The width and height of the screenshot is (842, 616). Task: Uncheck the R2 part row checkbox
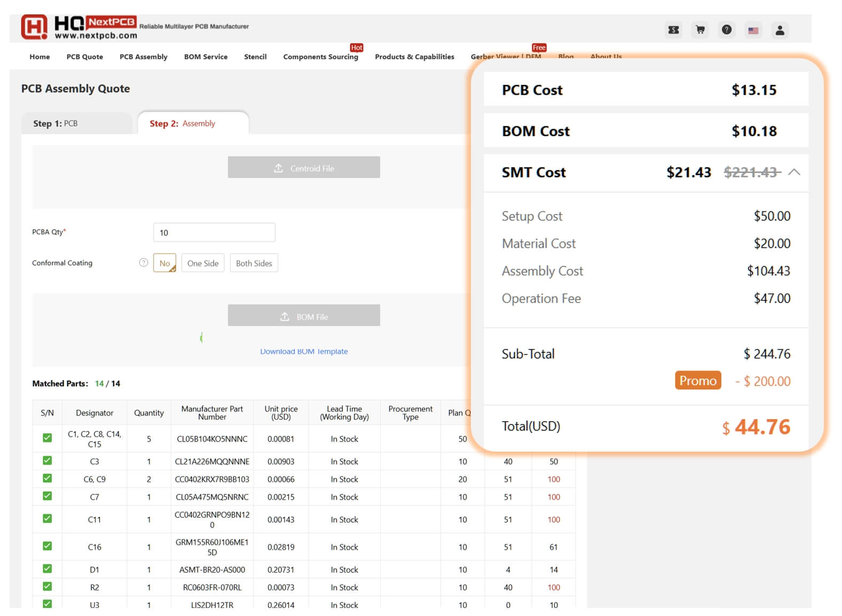coord(48,587)
